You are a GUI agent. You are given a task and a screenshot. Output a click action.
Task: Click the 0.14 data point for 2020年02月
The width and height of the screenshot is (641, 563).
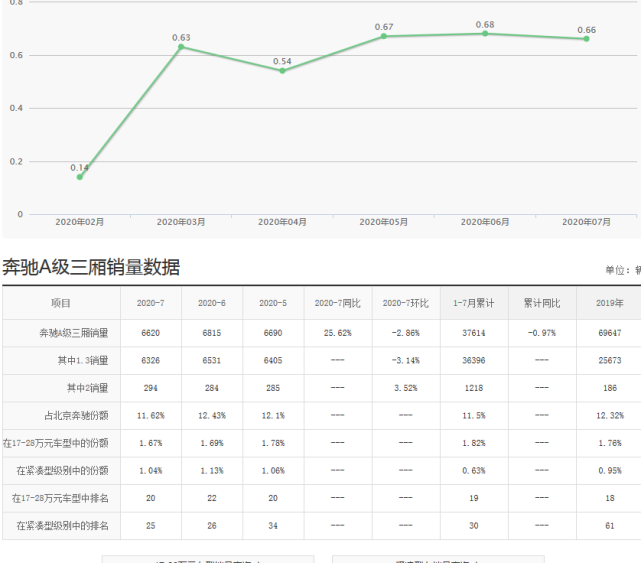point(80,177)
